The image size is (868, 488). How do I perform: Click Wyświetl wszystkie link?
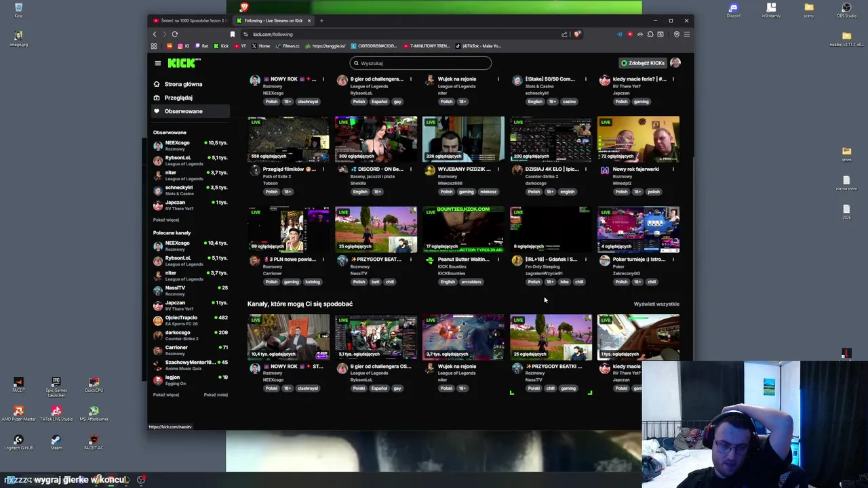coord(656,304)
